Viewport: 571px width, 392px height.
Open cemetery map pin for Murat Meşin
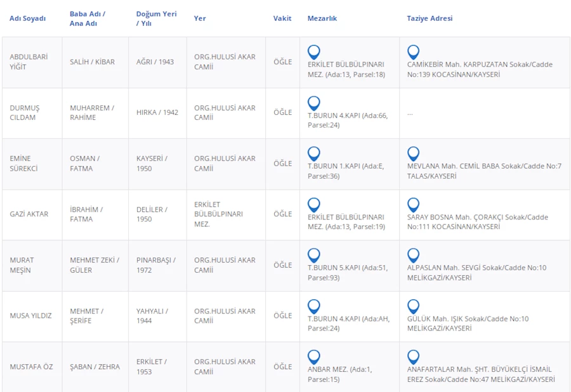tap(313, 255)
